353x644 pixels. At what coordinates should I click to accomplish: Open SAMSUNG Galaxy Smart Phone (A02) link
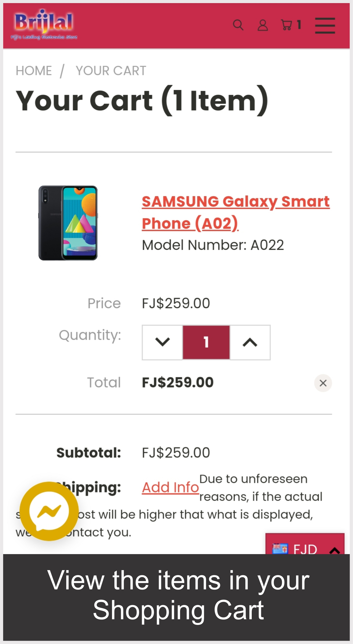tap(236, 212)
